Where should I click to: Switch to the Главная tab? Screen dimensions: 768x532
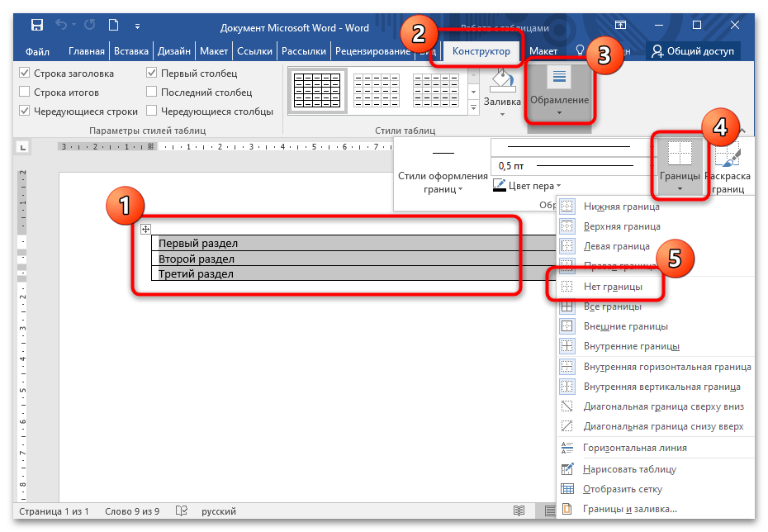(x=86, y=51)
